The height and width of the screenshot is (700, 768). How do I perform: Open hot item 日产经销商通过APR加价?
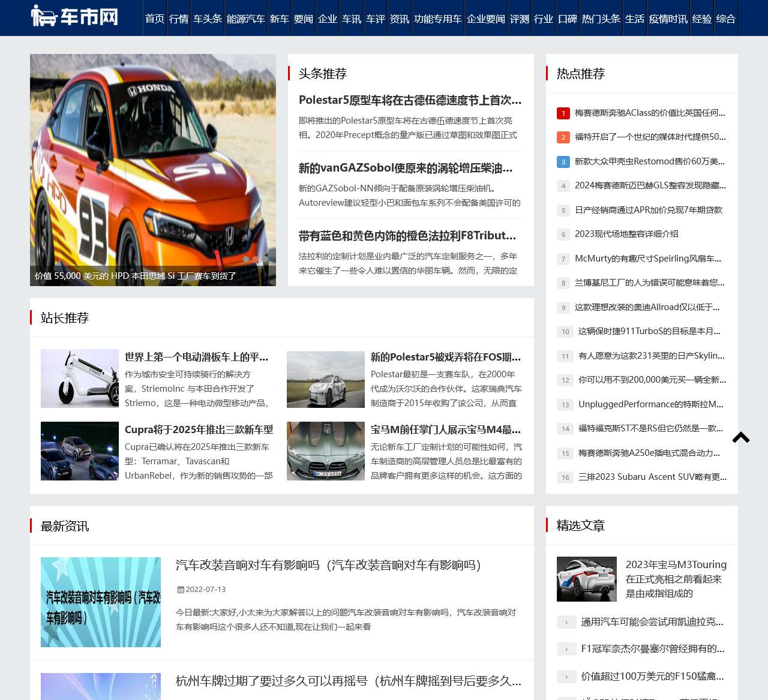click(649, 210)
